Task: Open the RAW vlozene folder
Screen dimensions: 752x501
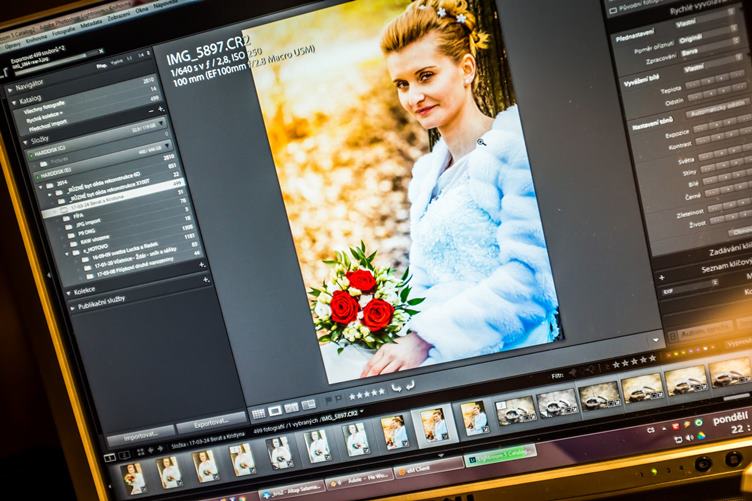Action: point(95,239)
